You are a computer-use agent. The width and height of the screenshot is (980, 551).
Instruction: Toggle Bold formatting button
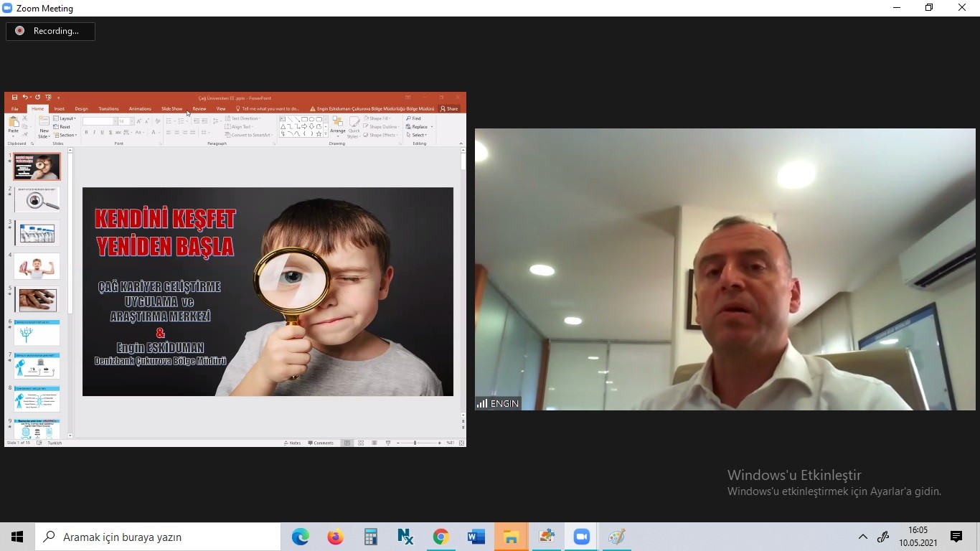86,133
